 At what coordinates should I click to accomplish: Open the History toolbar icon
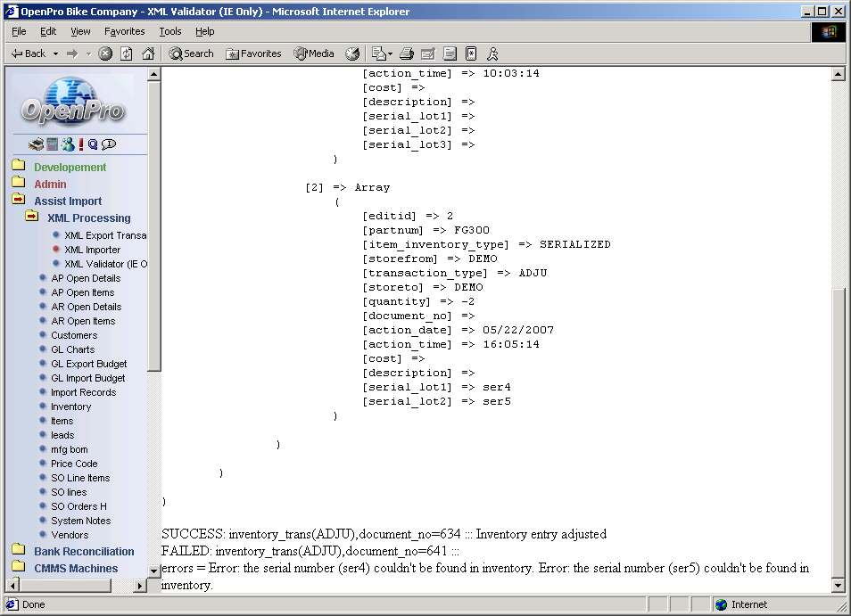coord(353,53)
